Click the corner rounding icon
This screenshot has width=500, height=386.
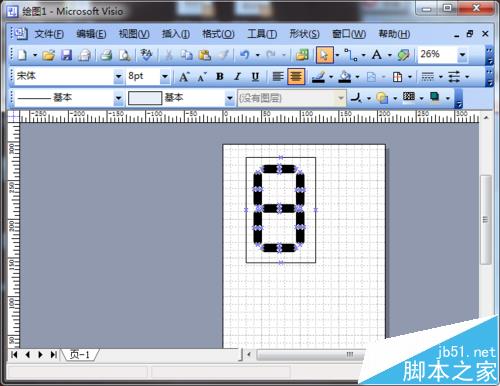click(356, 98)
